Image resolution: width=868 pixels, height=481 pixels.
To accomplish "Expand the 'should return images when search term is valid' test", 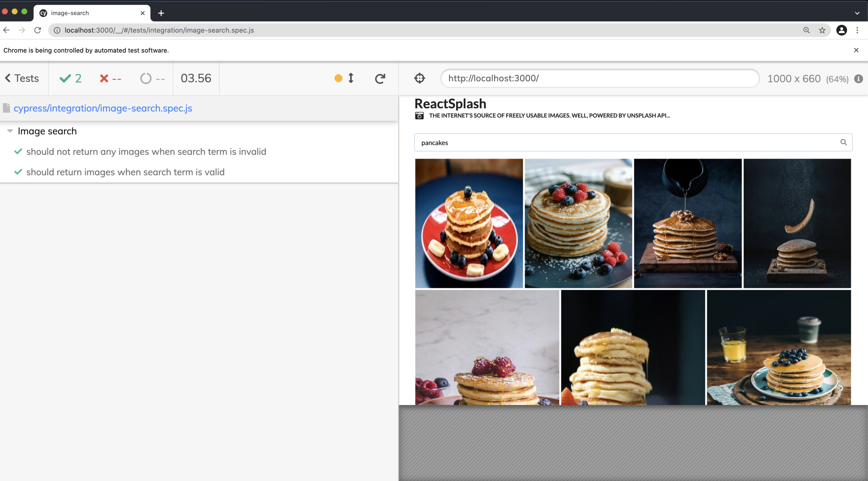I will 125,172.
